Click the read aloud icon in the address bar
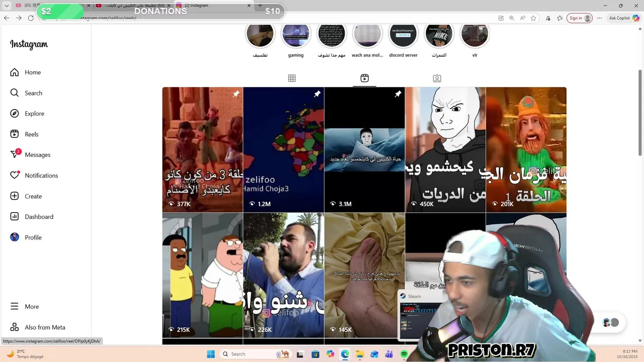 pyautogui.click(x=522, y=18)
